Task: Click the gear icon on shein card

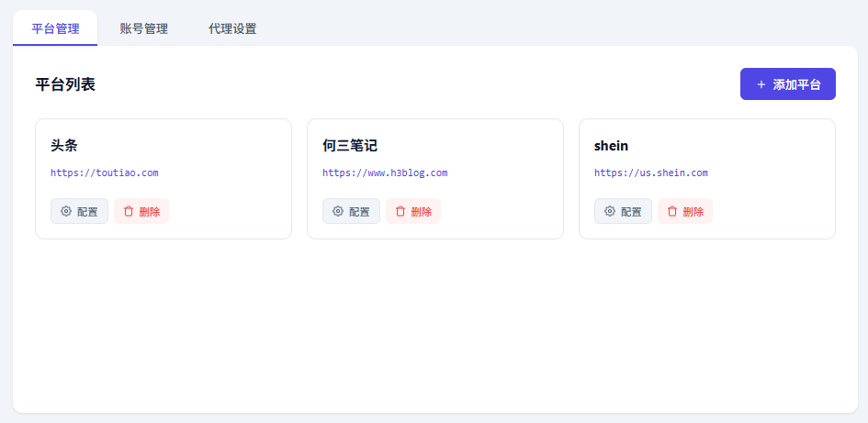Action: point(610,211)
